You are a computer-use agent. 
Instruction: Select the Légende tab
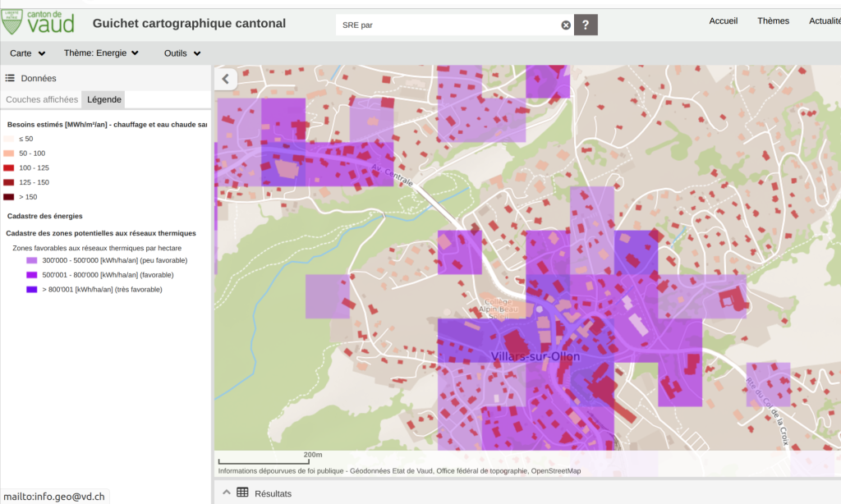pos(104,99)
